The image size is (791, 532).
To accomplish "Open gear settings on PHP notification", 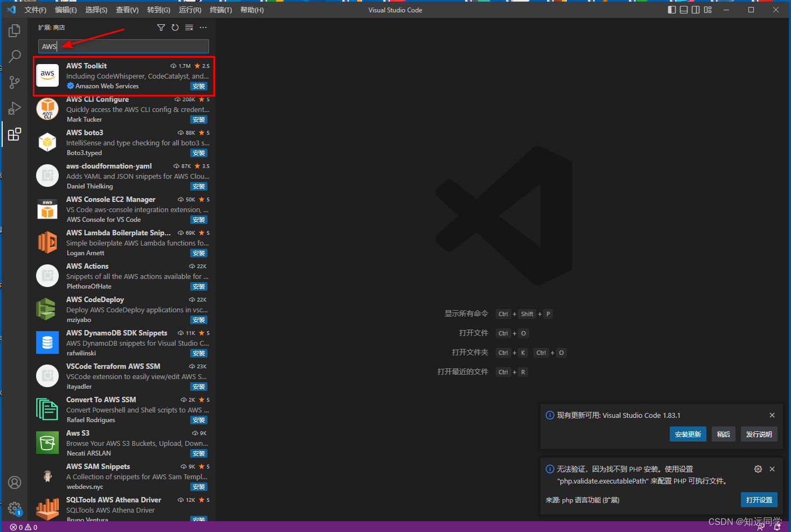I will pos(758,469).
